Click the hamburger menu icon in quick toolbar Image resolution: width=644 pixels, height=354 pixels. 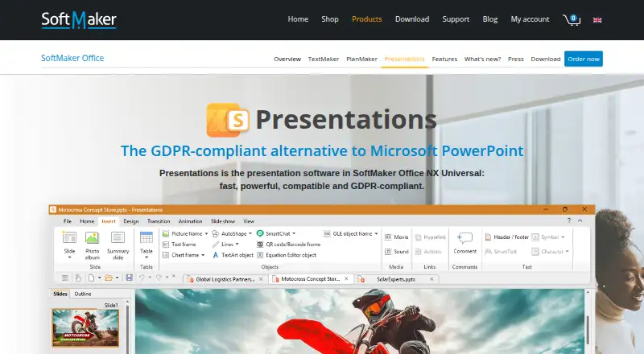[65, 278]
